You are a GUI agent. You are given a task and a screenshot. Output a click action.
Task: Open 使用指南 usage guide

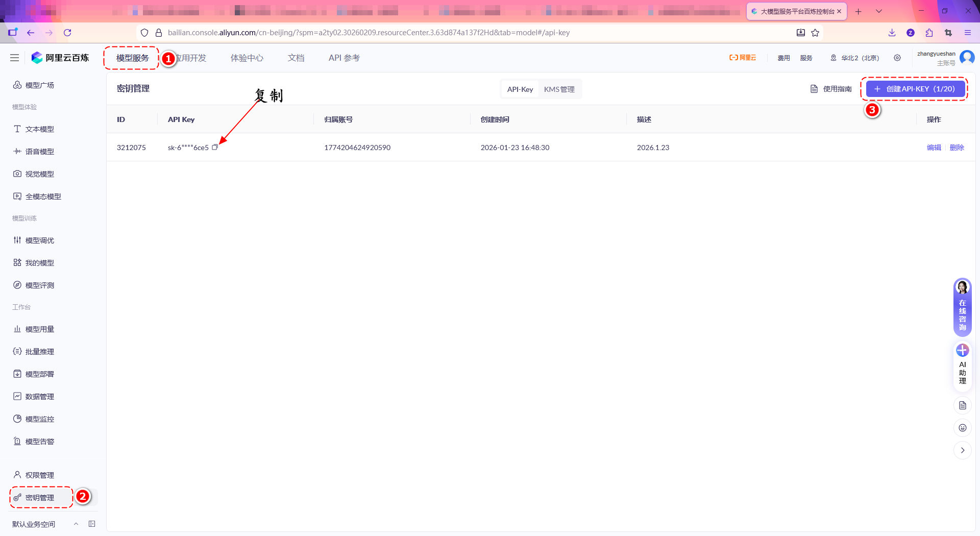[831, 89]
